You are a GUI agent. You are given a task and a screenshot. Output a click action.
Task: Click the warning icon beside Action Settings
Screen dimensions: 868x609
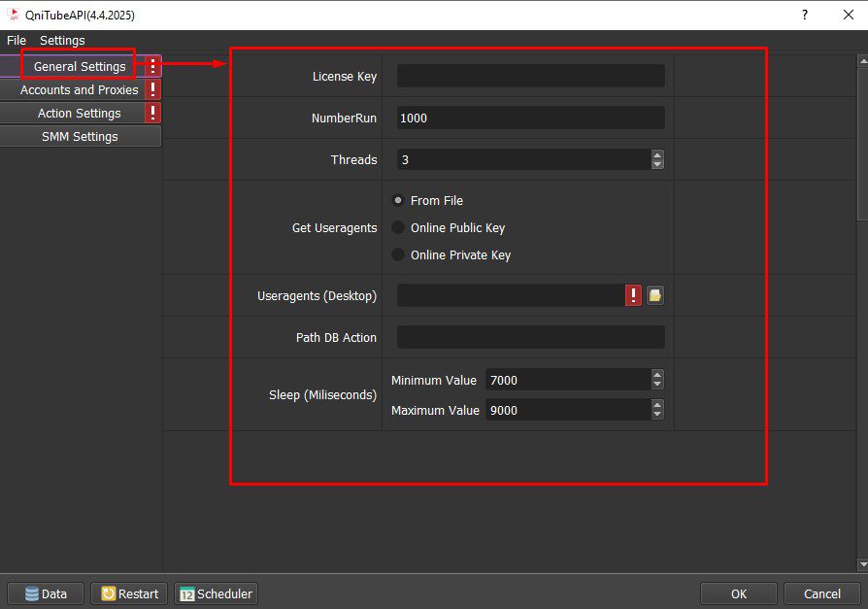tap(152, 113)
